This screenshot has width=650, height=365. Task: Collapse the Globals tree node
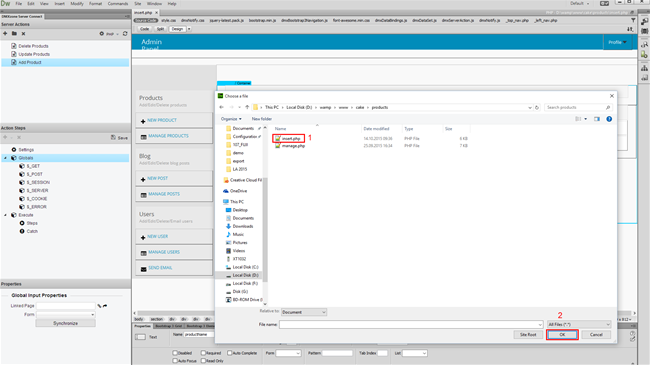tap(5, 158)
